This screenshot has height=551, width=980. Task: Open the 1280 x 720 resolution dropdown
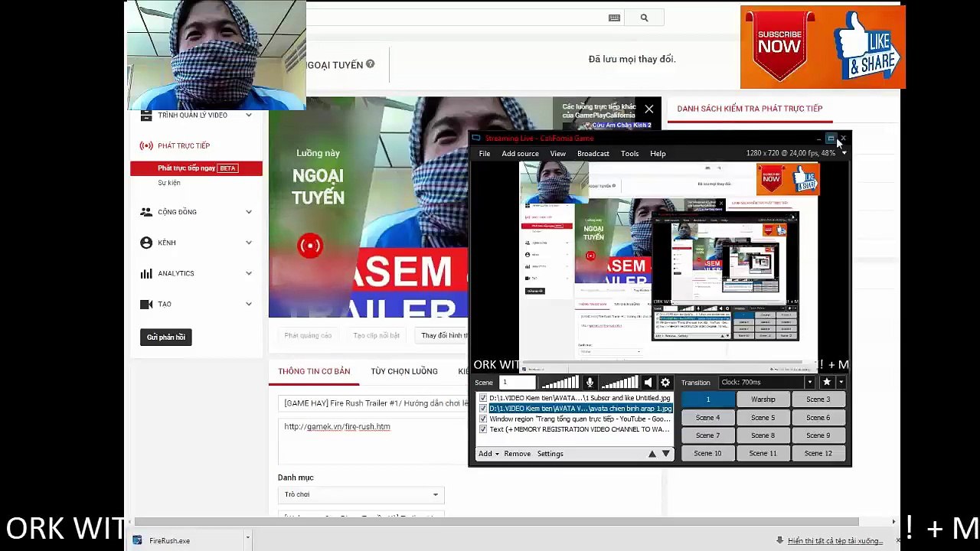[844, 153]
